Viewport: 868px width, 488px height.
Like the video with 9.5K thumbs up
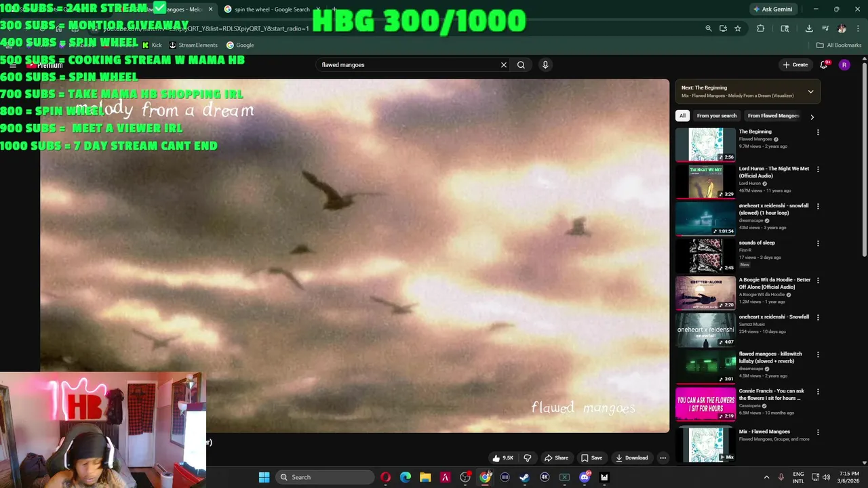tap(503, 457)
